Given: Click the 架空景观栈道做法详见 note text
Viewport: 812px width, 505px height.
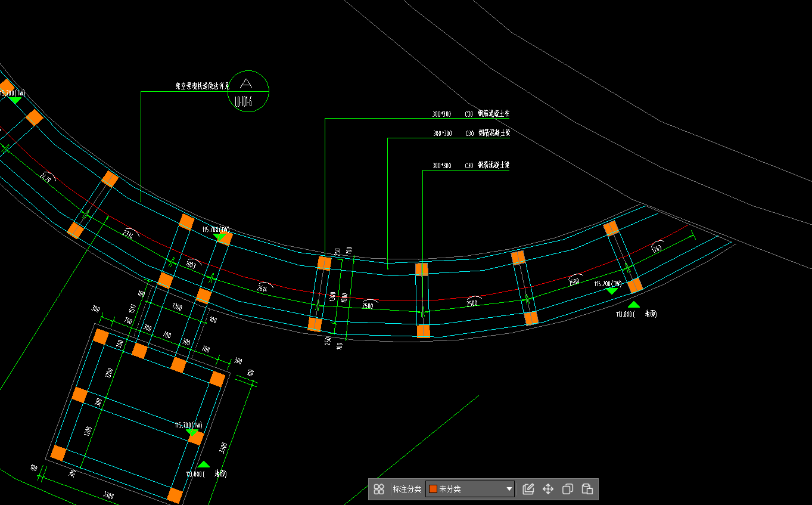Looking at the screenshot, I should 203,86.
